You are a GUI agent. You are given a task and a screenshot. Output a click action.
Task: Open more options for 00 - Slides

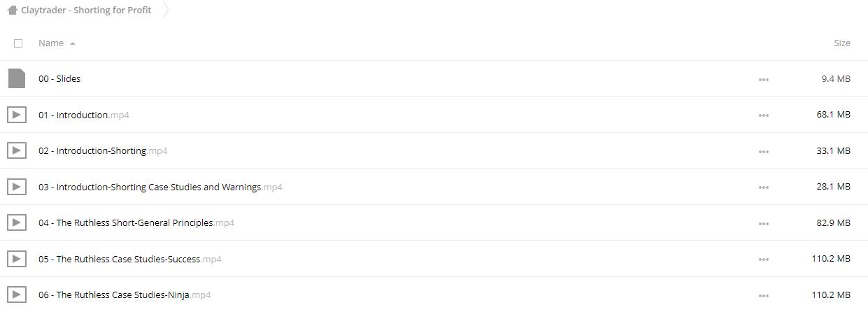763,80
